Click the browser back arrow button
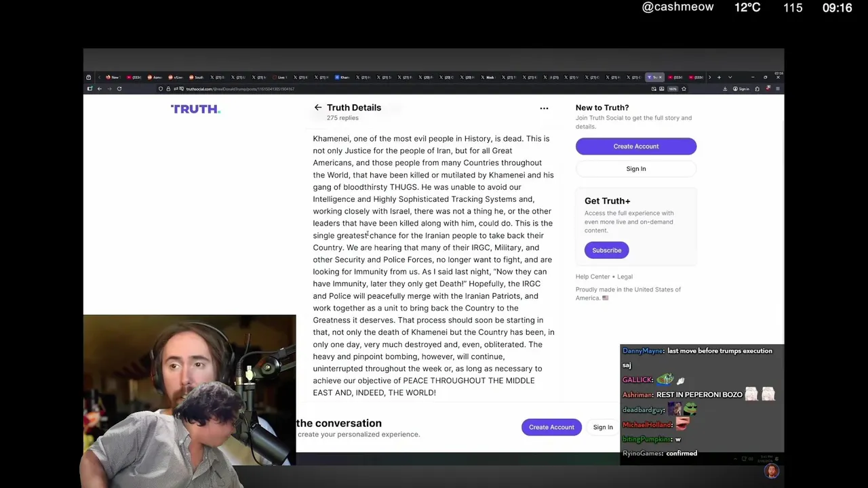 click(x=100, y=89)
